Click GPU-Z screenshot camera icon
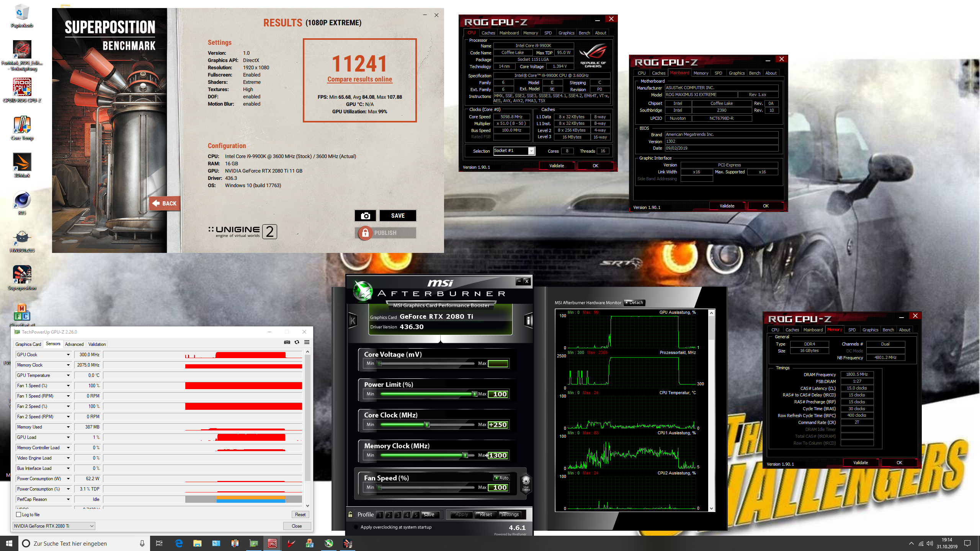This screenshot has height=551, width=980. pos(287,342)
